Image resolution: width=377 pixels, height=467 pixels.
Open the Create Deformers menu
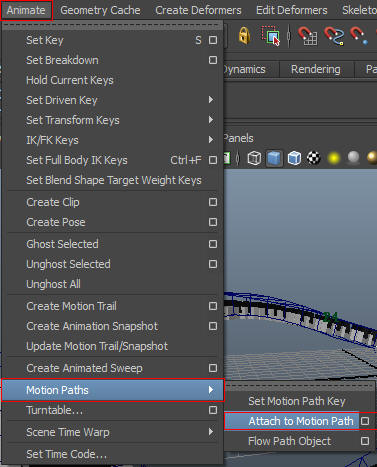[198, 10]
